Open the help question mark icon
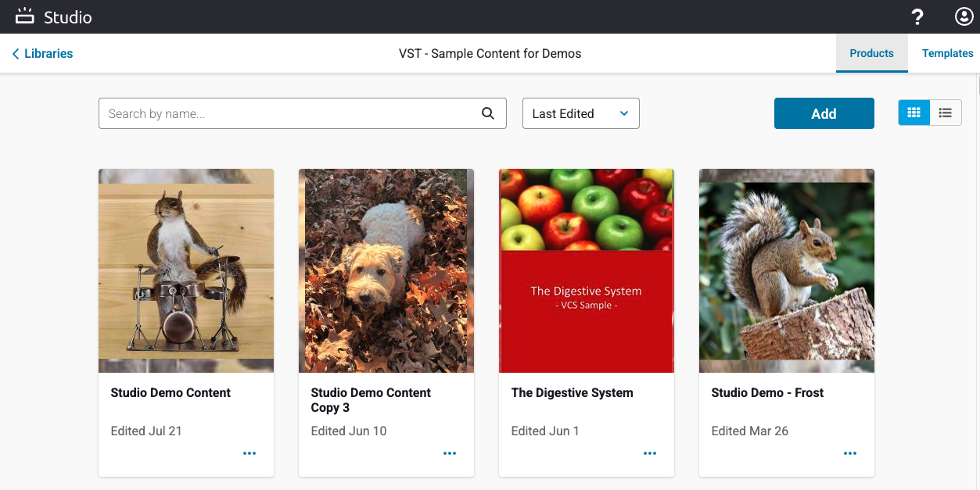Viewport: 980px width, 490px height. (x=918, y=16)
